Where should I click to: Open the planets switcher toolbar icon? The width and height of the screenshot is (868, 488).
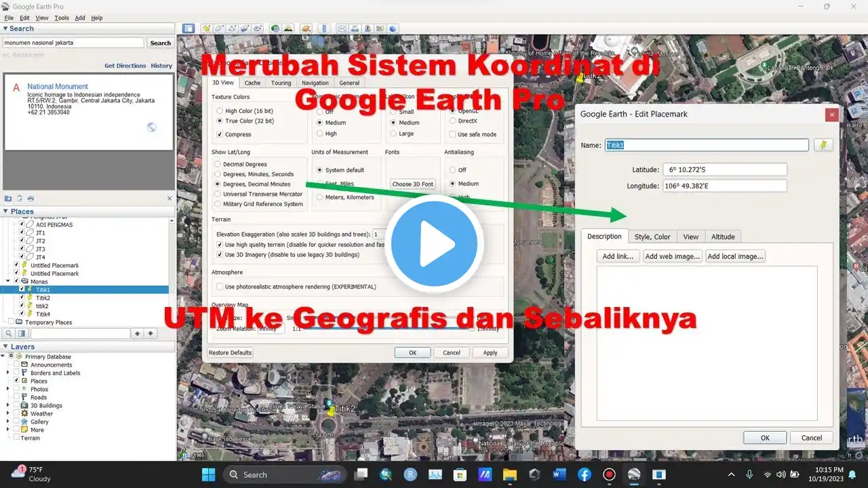(307, 28)
